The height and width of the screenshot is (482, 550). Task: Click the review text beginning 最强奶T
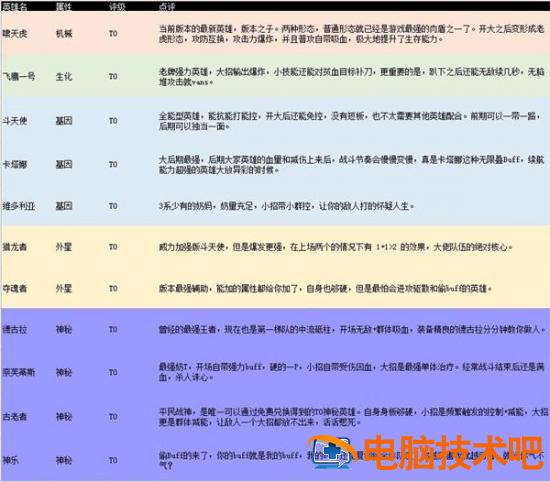click(351, 372)
